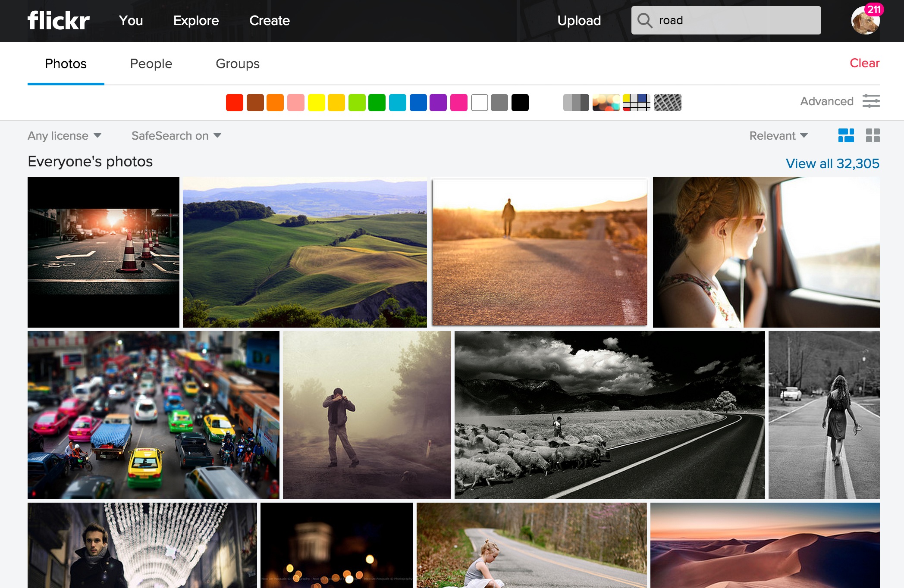Image resolution: width=904 pixels, height=588 pixels.
Task: Switch to the square grid view icon
Action: coord(872,135)
